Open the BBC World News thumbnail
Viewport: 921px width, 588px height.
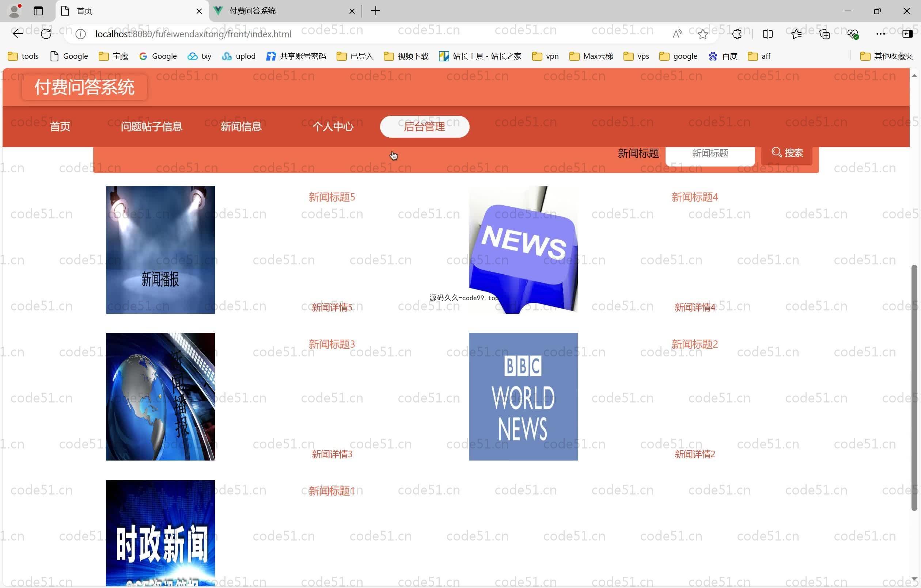point(523,397)
